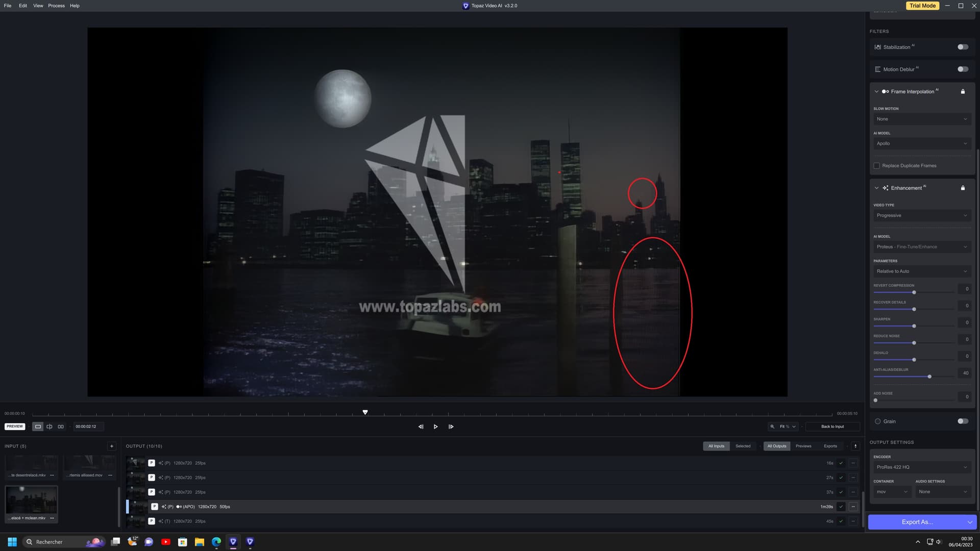The image size is (980, 551).
Task: Open the Encoder ProRes 422 HQ dropdown
Action: (x=921, y=467)
